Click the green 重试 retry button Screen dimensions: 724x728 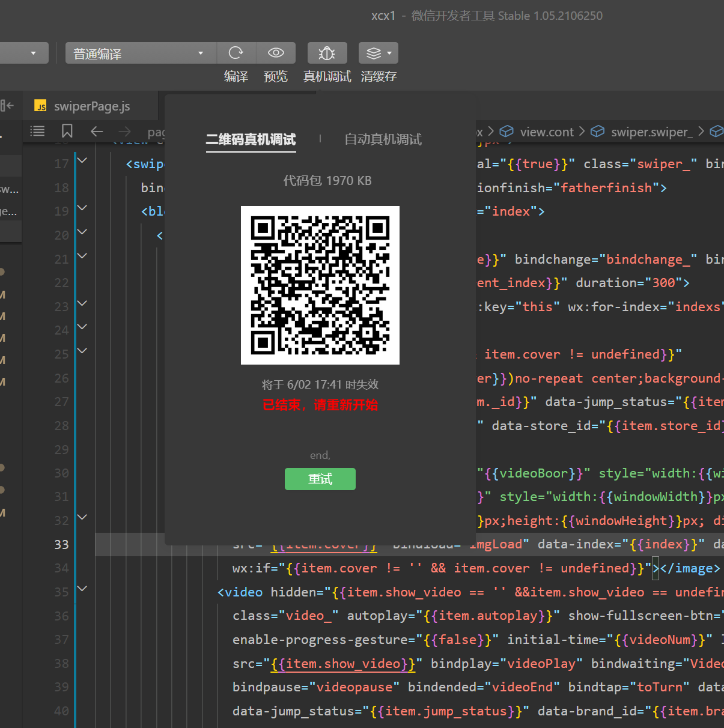(x=320, y=479)
